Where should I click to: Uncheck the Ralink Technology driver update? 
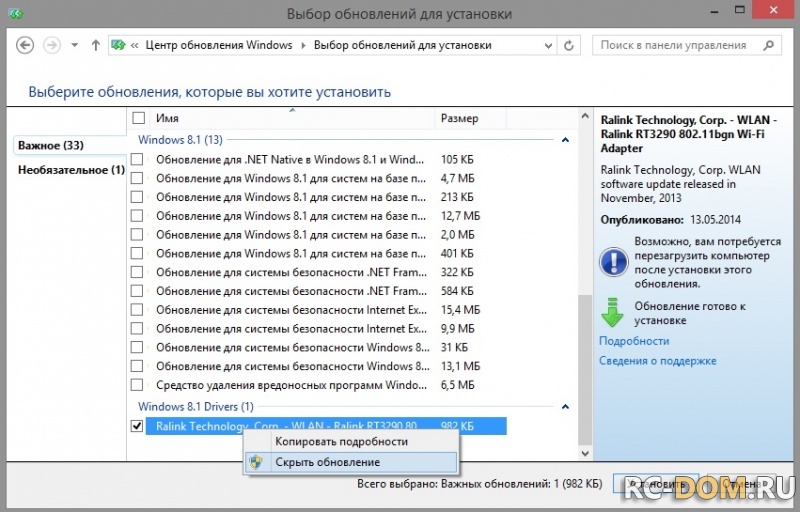[x=137, y=426]
